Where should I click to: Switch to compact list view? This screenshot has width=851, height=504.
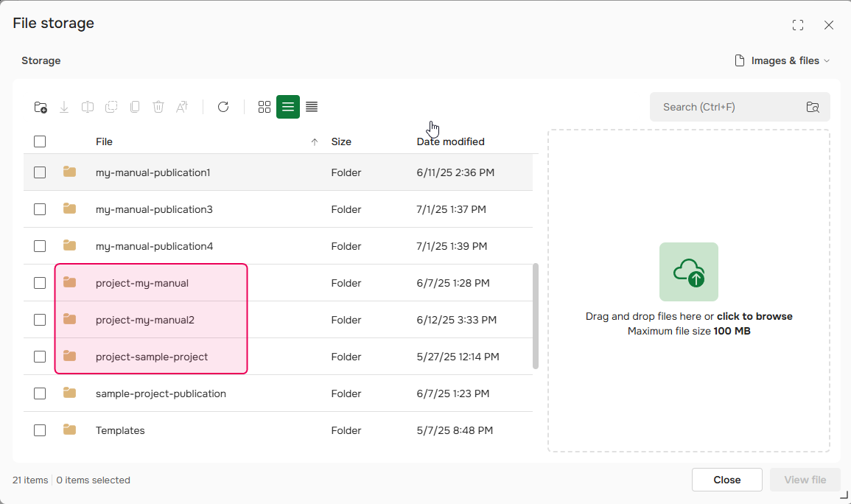[312, 107]
